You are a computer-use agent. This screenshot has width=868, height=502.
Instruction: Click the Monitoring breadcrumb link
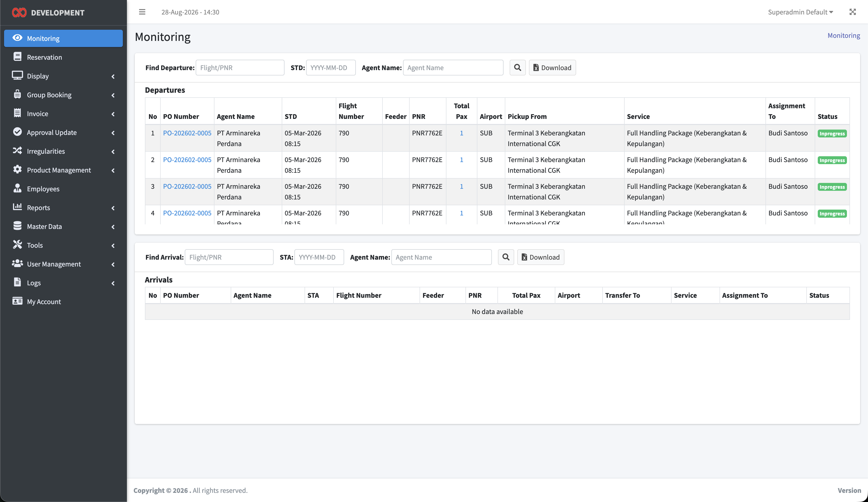click(x=844, y=36)
